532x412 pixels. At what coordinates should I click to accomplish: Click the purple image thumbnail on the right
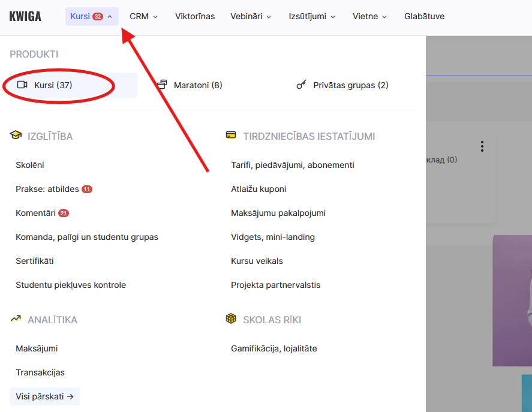pos(512,300)
